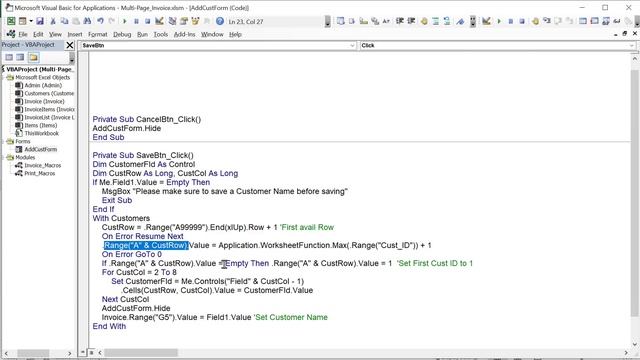Screen dimensions: 640x360
Task: Collapse the Forms folder in project tree
Action: (4, 141)
